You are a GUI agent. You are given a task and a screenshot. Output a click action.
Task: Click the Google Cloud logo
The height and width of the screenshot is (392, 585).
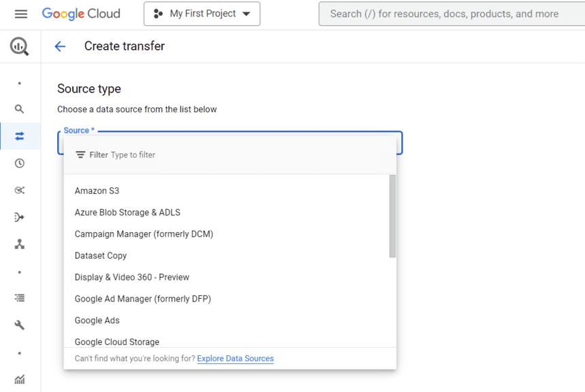pos(81,14)
